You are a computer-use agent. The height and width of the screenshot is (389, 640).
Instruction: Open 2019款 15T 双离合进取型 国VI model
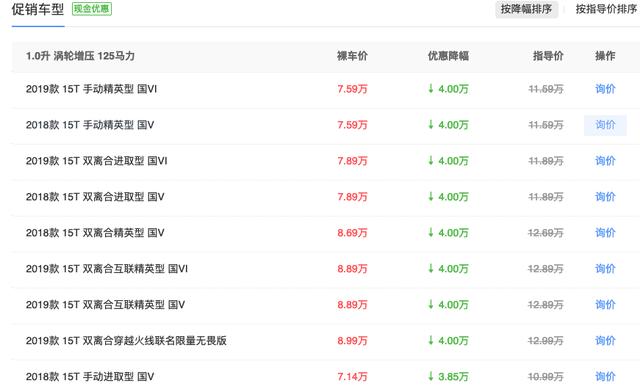coord(96,161)
